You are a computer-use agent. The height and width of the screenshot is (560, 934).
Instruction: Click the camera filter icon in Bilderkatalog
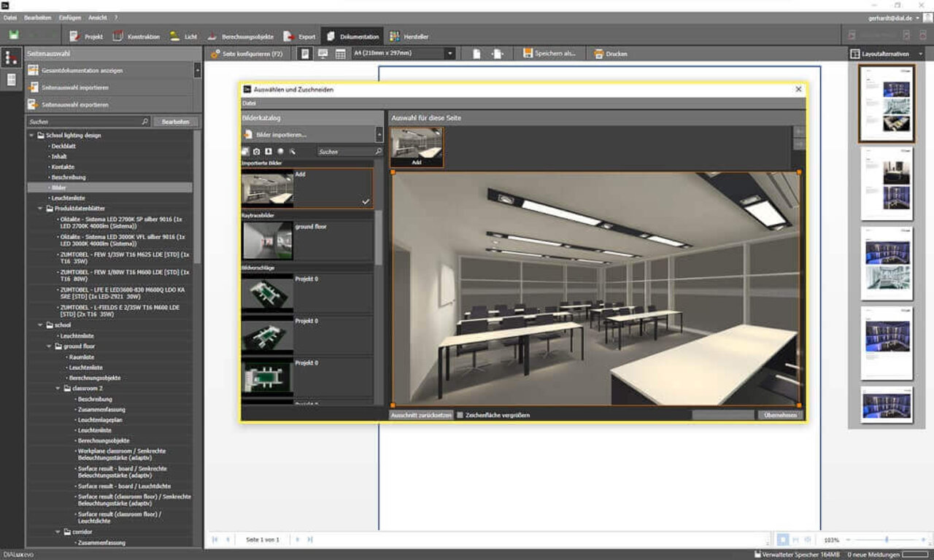click(x=257, y=152)
